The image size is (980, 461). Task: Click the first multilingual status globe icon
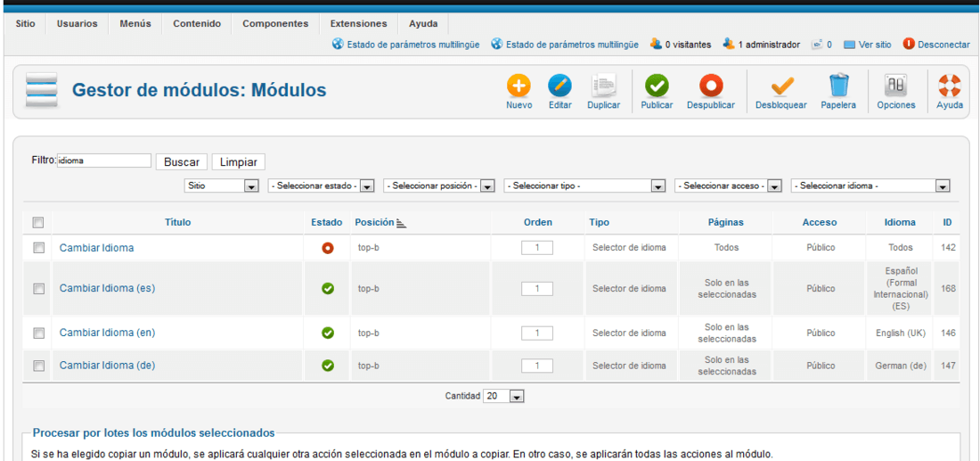coord(338,45)
